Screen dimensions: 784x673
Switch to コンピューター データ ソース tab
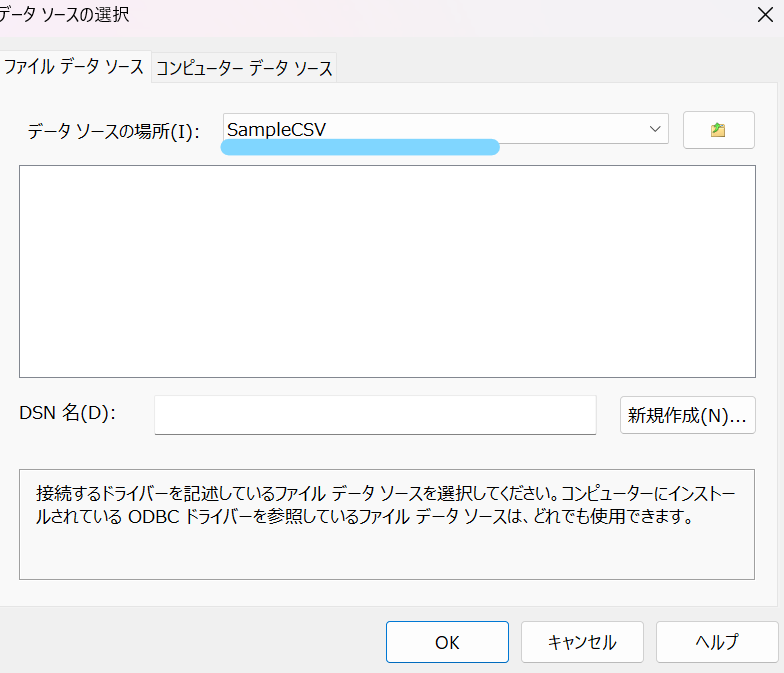click(244, 68)
